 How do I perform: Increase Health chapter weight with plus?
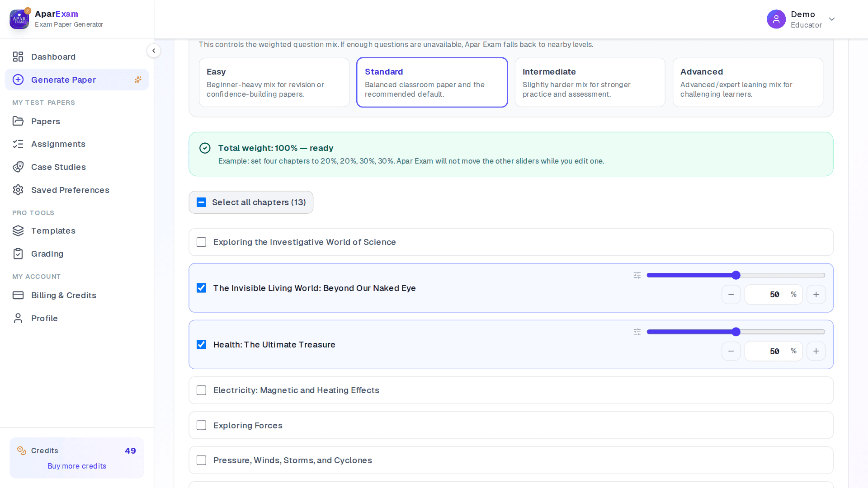tap(816, 351)
